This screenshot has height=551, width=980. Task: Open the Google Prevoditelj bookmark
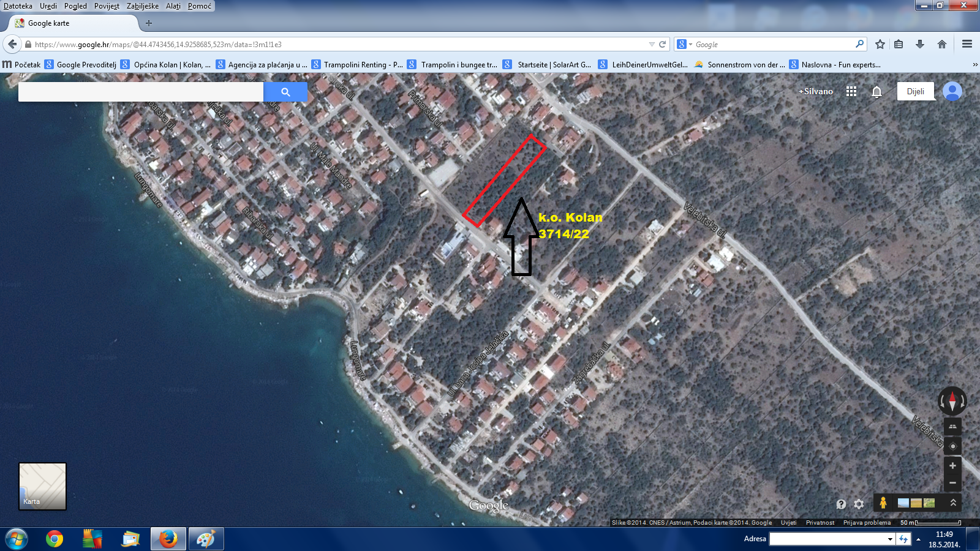[x=80, y=64]
